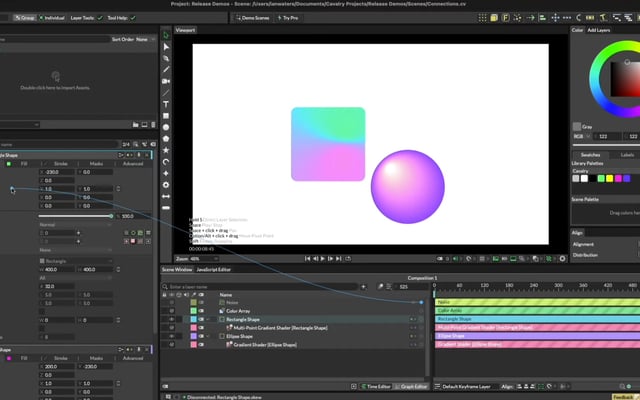640x400 pixels.
Task: Open the Default Keyframe Layer dropdown
Action: pyautogui.click(x=470, y=385)
